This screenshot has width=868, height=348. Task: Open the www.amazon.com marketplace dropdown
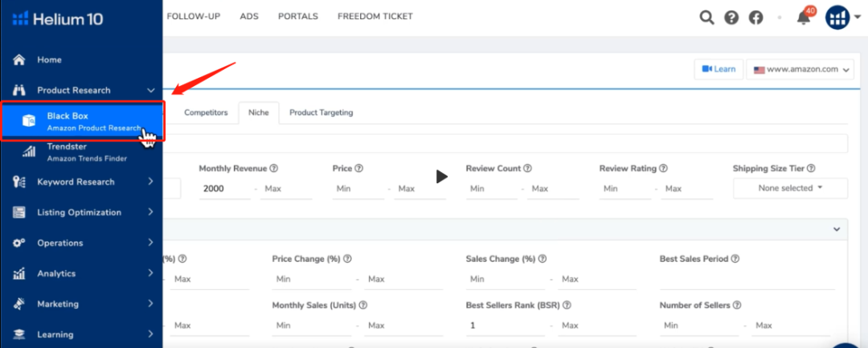click(799, 70)
